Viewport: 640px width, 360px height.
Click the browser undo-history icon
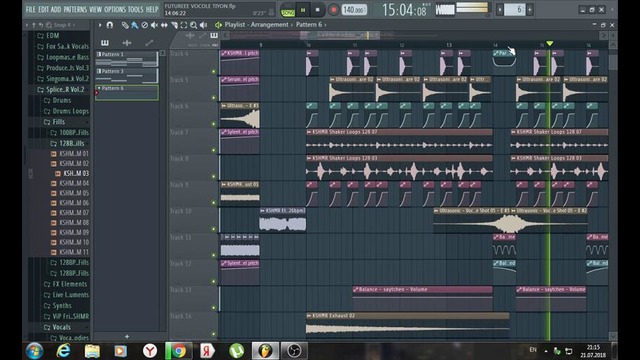(41, 25)
